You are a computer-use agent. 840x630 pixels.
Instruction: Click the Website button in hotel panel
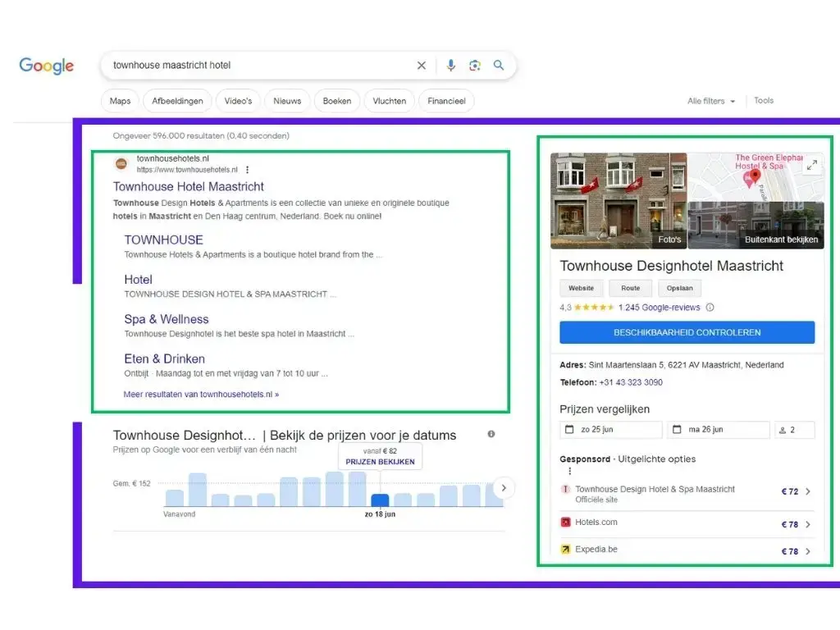[x=582, y=288]
